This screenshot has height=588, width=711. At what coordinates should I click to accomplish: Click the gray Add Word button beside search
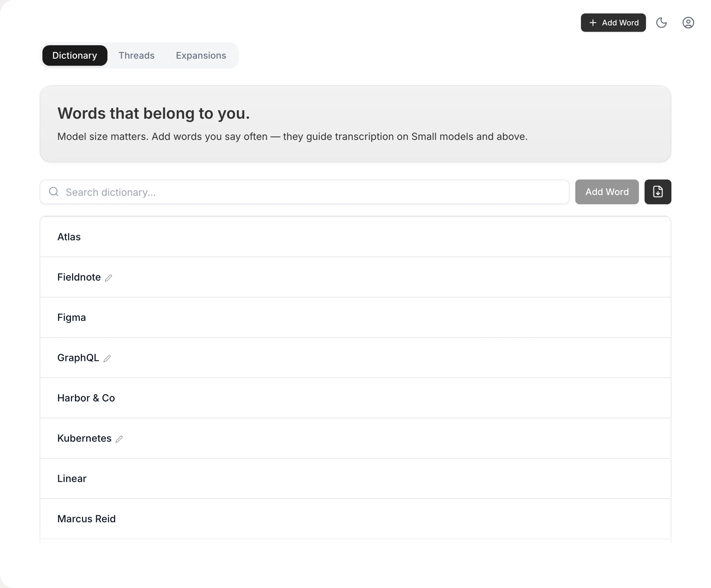607,192
